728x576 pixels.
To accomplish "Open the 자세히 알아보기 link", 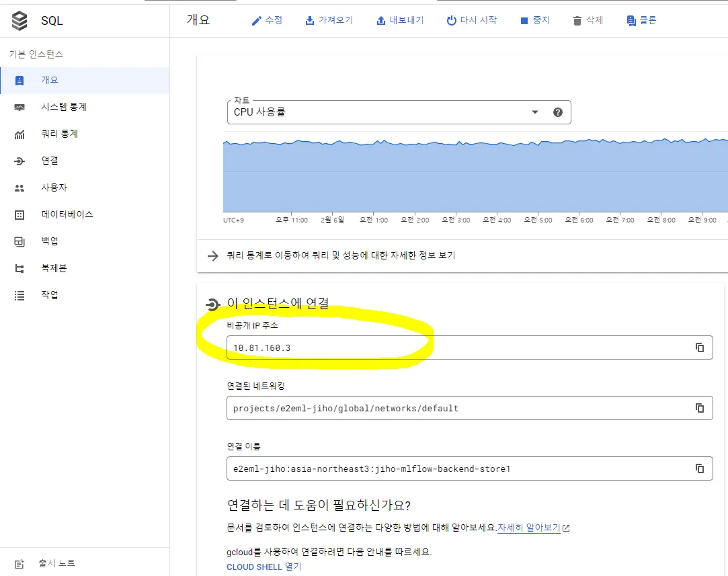I will [x=529, y=528].
